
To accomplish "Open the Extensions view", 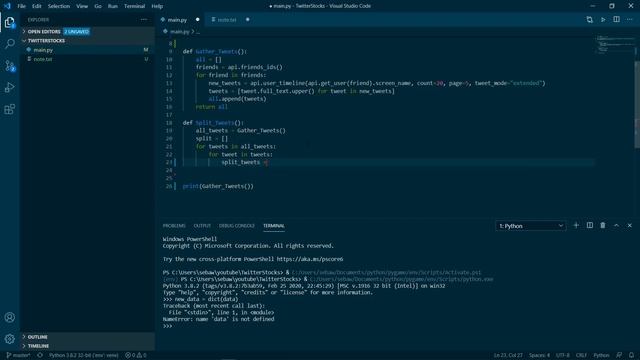I will 10,109.
